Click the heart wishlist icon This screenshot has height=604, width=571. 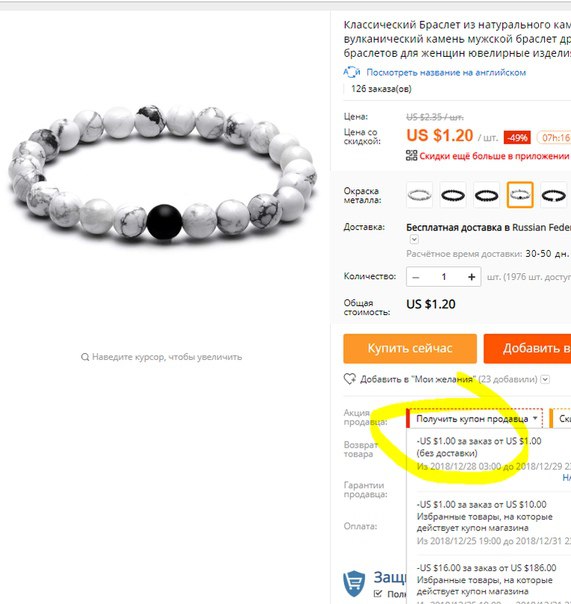[x=350, y=379]
